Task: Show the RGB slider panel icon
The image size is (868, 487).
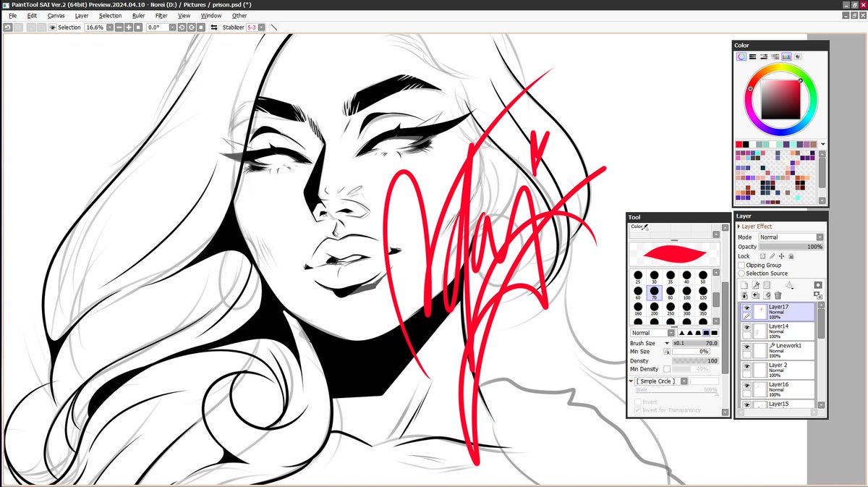Action: [752, 56]
